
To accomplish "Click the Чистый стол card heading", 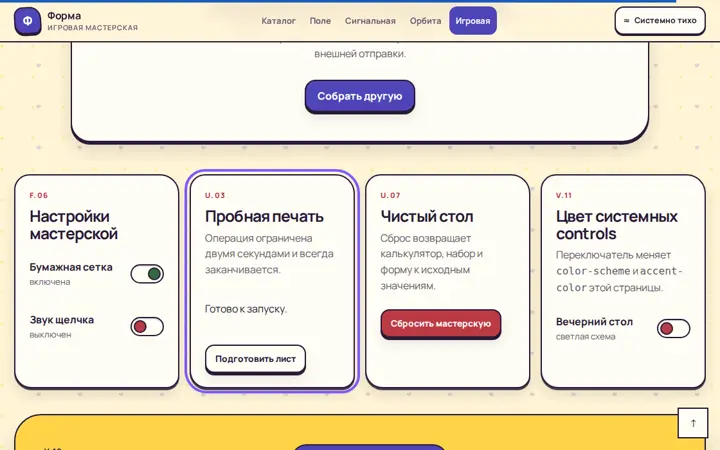I will (x=427, y=216).
